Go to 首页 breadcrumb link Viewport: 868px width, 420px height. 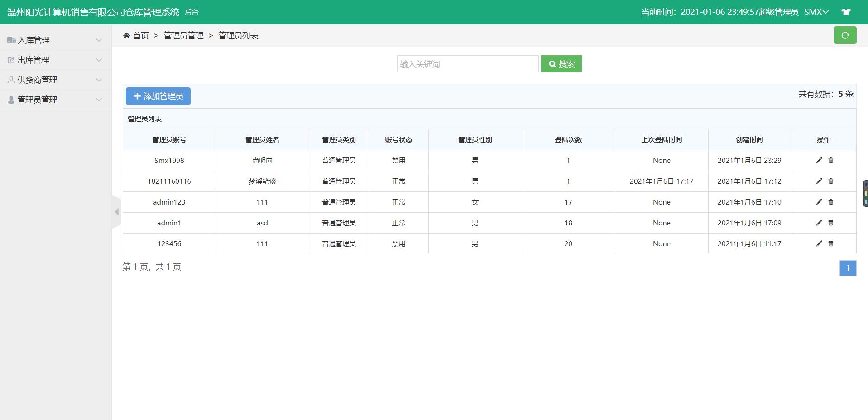(x=141, y=35)
